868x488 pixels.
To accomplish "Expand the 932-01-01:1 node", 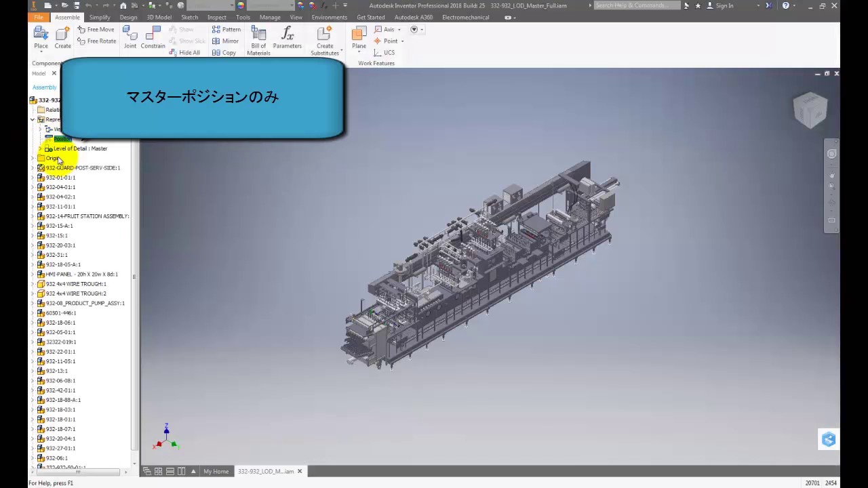I will 33,178.
